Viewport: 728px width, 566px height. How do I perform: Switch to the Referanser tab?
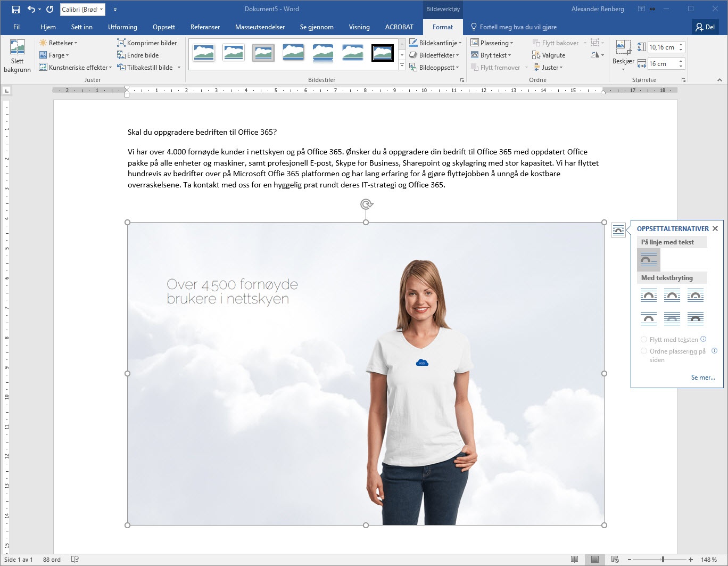[x=205, y=27]
